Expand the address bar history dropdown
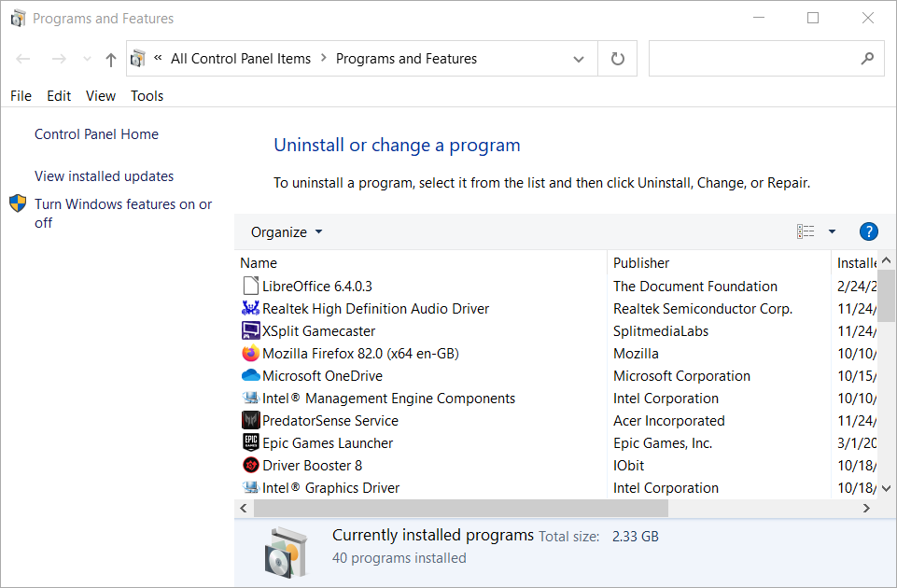The image size is (897, 588). [x=579, y=59]
